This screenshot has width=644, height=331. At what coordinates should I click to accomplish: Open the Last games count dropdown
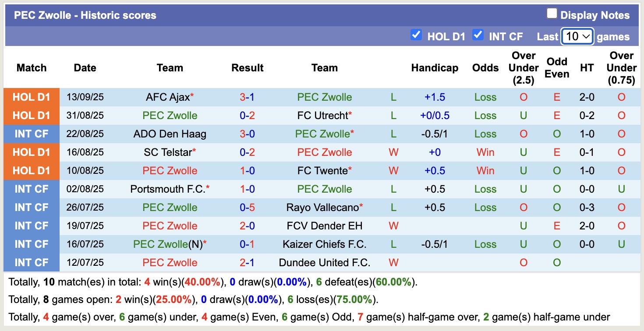click(577, 36)
